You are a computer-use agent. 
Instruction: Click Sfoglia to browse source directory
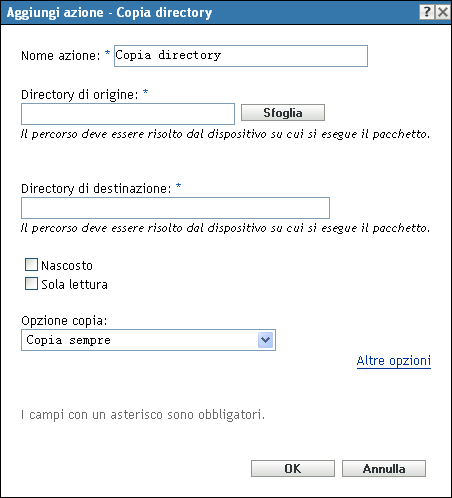283,113
